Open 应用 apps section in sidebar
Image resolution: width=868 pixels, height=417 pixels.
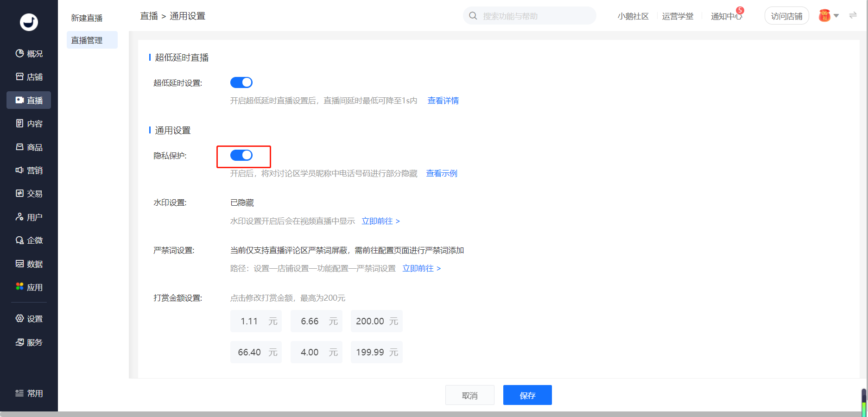29,287
